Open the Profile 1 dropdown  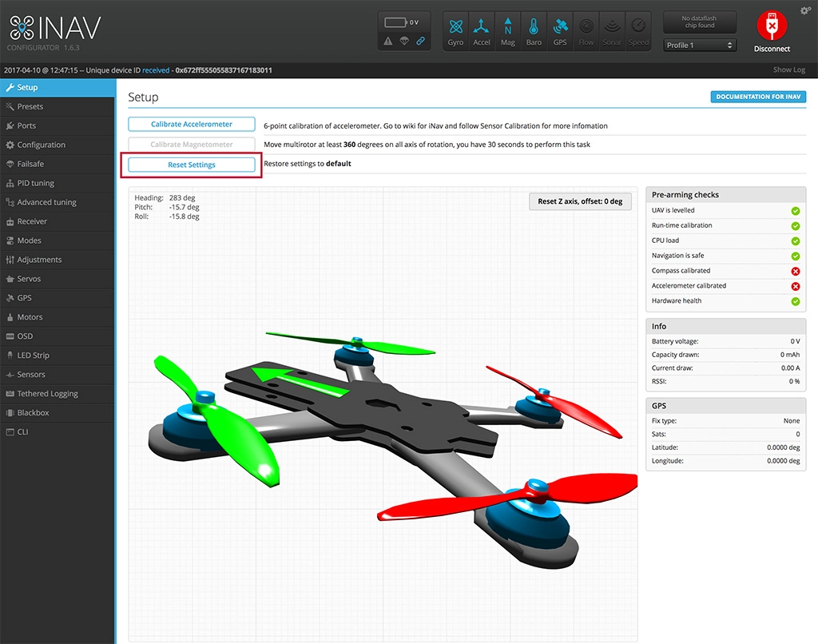(700, 46)
